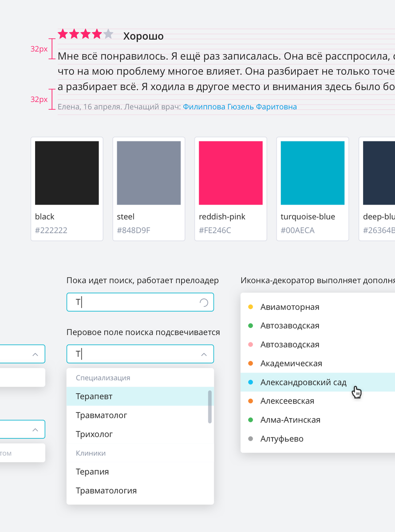Click the blue dot beside Александровский сад

click(x=250, y=382)
